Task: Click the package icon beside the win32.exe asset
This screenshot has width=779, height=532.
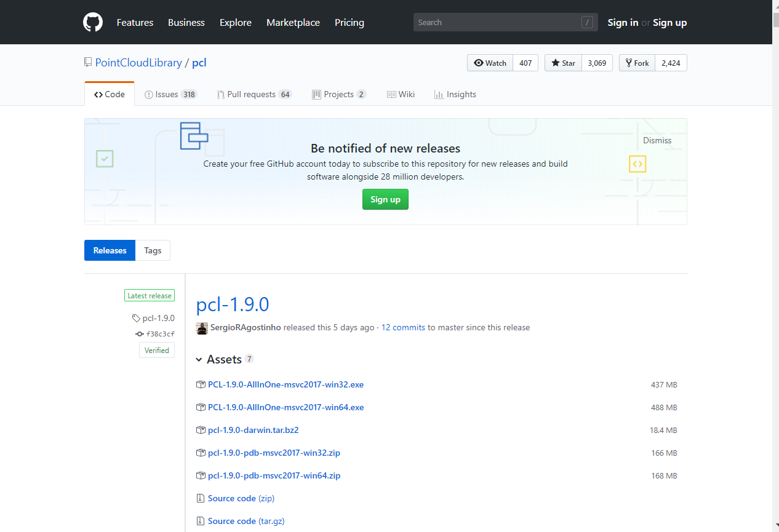Action: [x=200, y=384]
